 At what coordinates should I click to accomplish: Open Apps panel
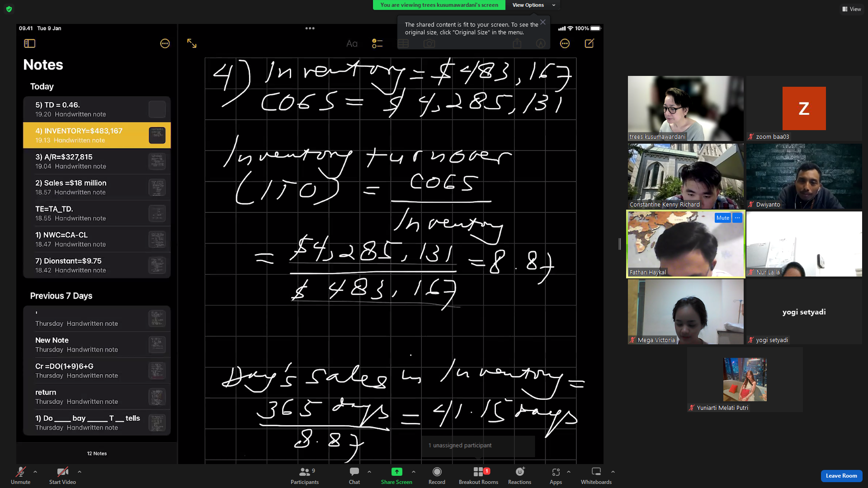556,475
